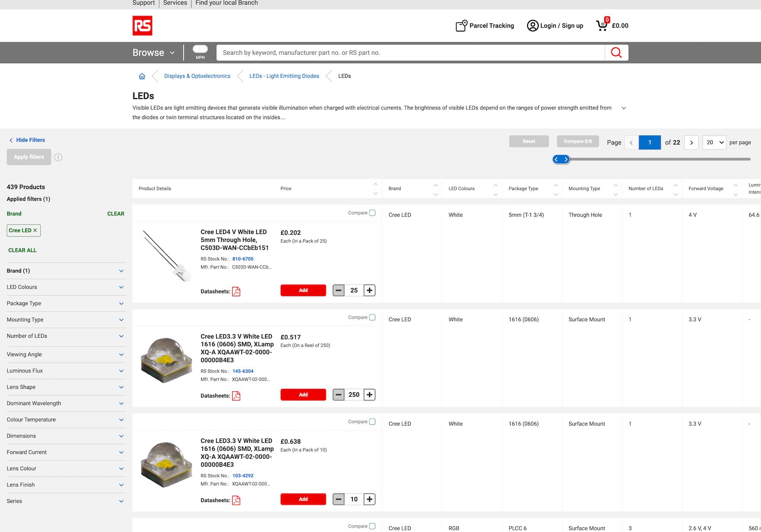Viewport: 761px width, 532px height.
Task: Open Displays & Optoelectronics breadcrumb
Action: [197, 76]
